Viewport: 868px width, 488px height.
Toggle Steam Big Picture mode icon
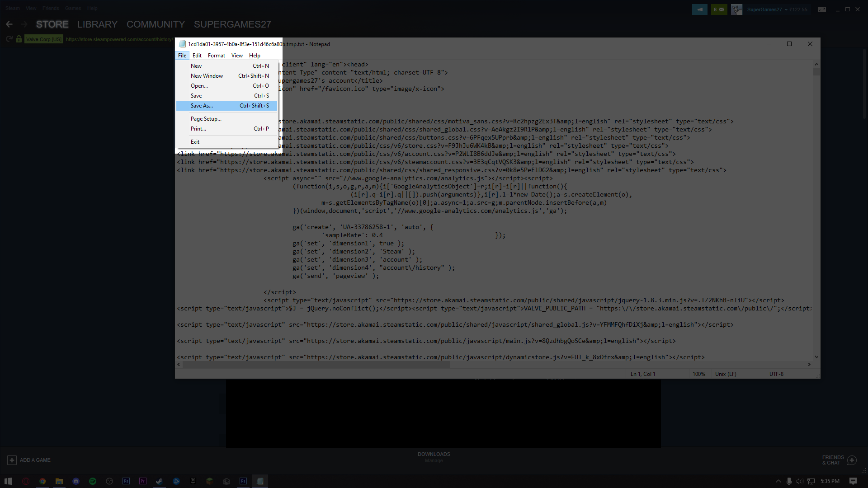coord(822,9)
